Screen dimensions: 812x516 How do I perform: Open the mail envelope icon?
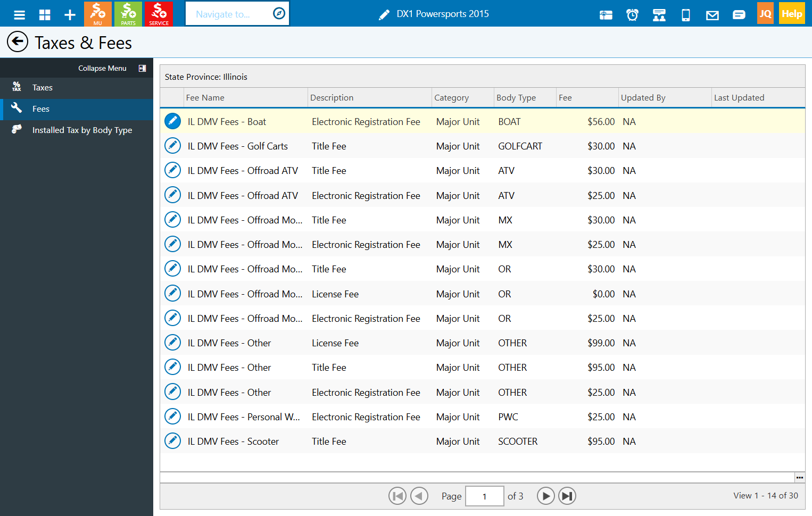(712, 15)
